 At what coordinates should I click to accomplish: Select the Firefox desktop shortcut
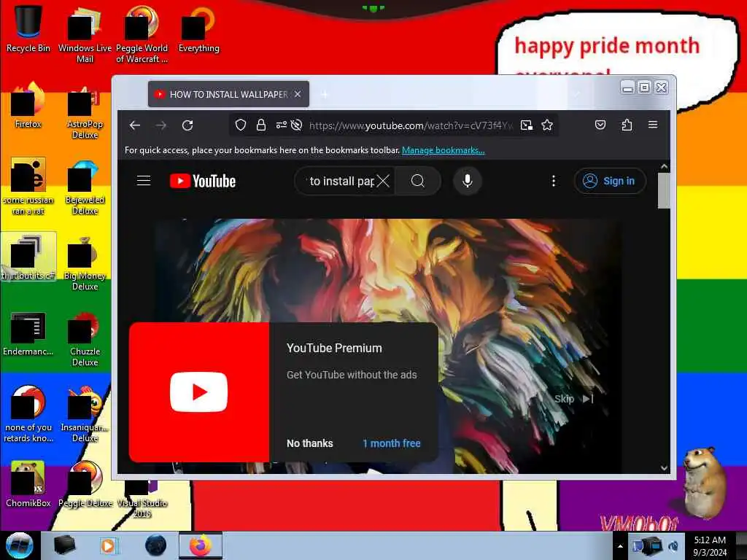pos(28,106)
